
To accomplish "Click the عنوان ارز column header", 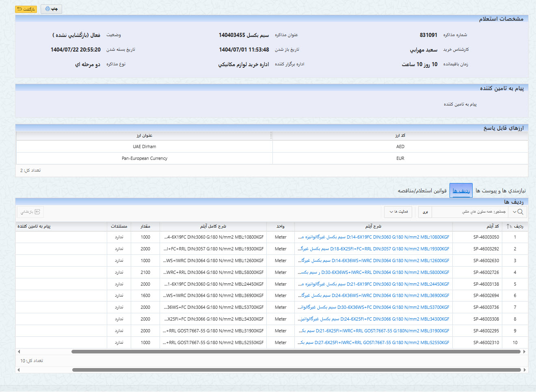I will point(144,136).
